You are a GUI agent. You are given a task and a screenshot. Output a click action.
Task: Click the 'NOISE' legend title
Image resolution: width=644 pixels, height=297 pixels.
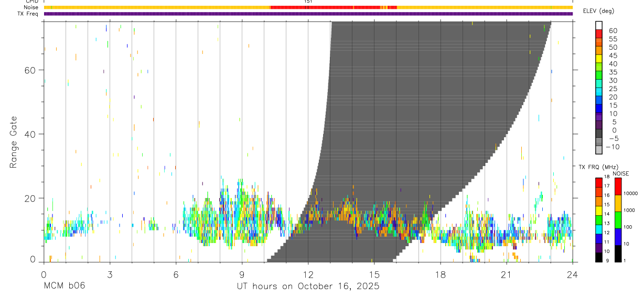pyautogui.click(x=621, y=173)
